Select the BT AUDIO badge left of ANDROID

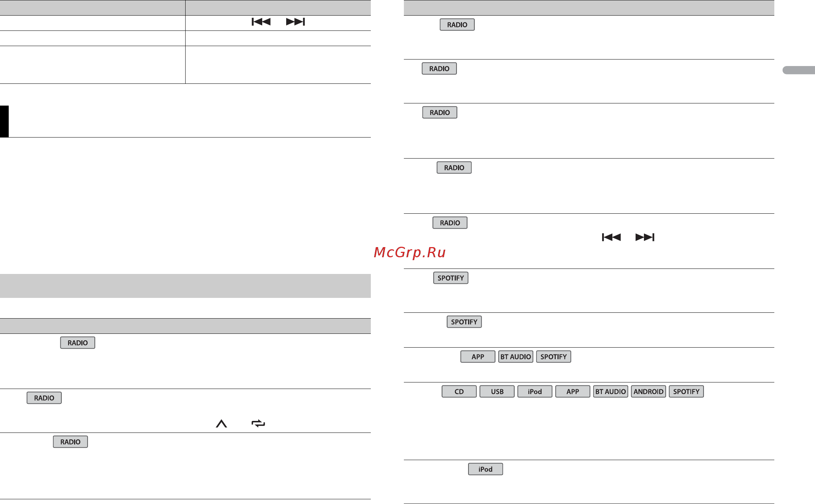tap(611, 392)
